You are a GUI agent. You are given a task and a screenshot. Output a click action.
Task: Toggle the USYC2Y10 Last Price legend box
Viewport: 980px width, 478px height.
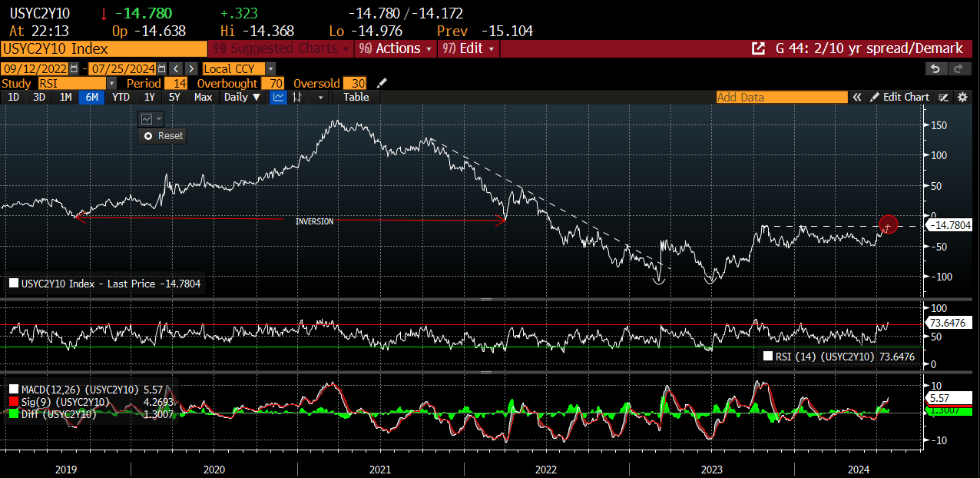(14, 284)
